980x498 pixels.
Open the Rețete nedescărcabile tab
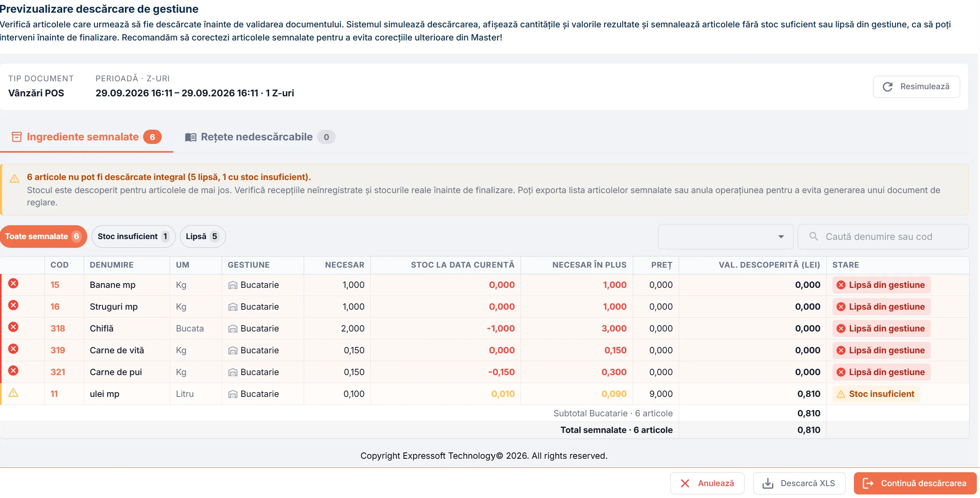(x=260, y=137)
